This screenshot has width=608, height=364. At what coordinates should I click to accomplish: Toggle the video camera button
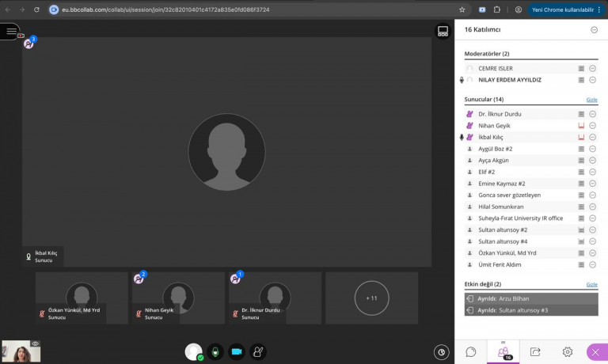[236, 351]
